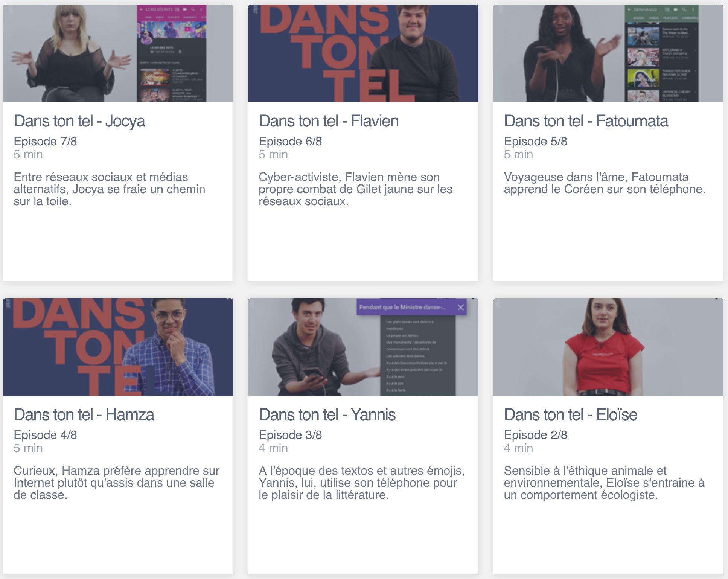Open the 'Dans ton tel - Hamza' title link
Screen dimensions: 728x579
tap(84, 415)
